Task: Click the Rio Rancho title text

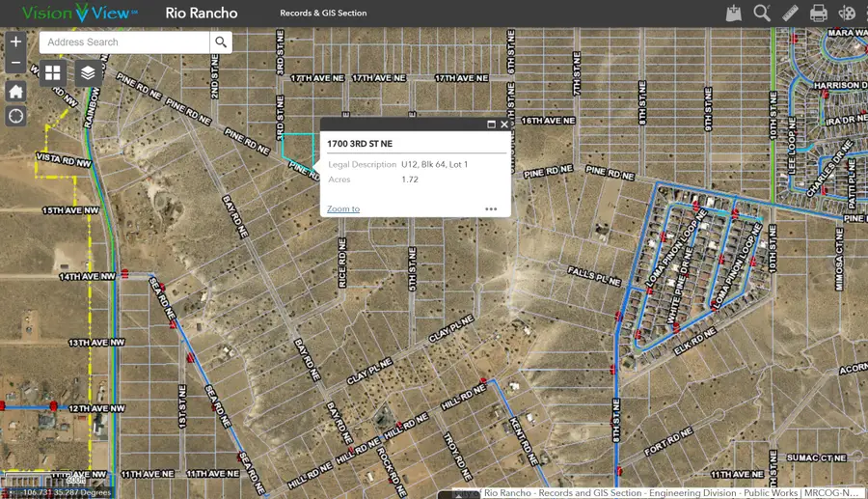Action: (202, 14)
